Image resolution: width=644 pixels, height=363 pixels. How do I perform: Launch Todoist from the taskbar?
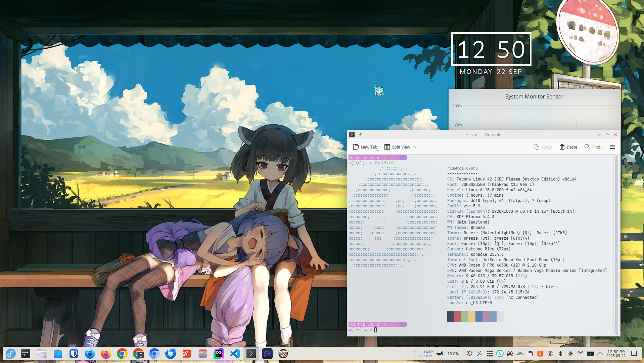pyautogui.click(x=186, y=354)
